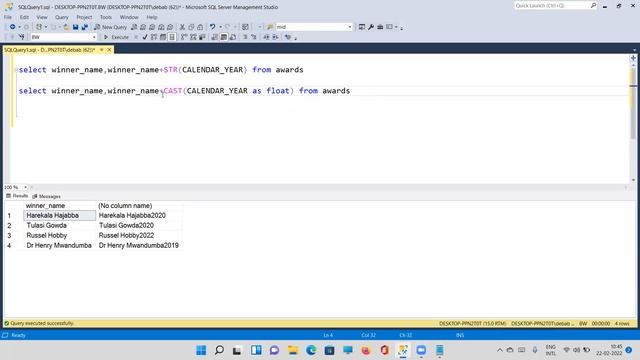The image size is (640, 360).
Task: Click the Save file disk icon
Action: click(76, 27)
